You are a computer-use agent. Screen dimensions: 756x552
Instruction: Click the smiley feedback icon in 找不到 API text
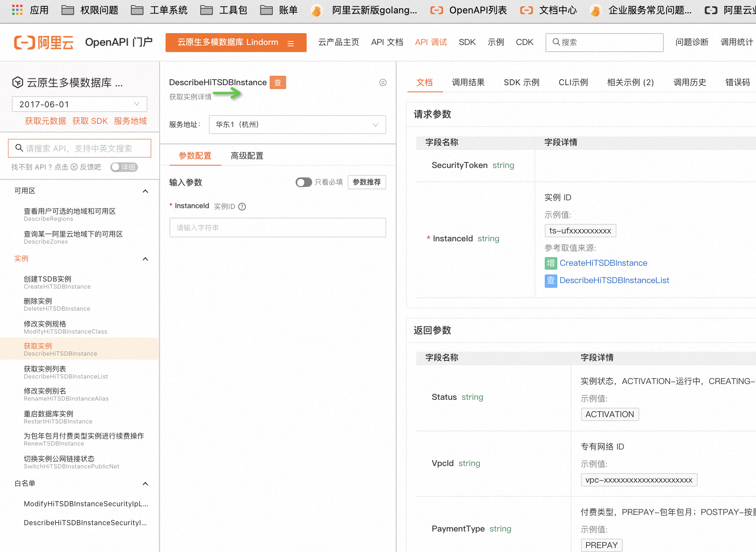click(x=74, y=167)
